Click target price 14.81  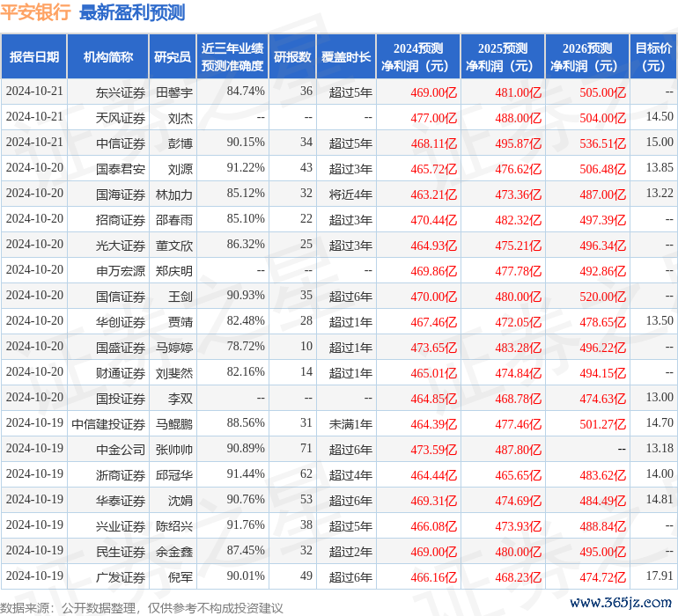[x=660, y=499]
